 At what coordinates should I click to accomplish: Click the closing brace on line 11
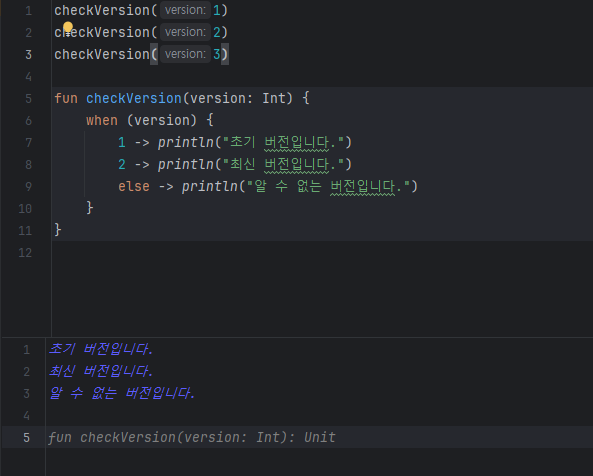57,230
